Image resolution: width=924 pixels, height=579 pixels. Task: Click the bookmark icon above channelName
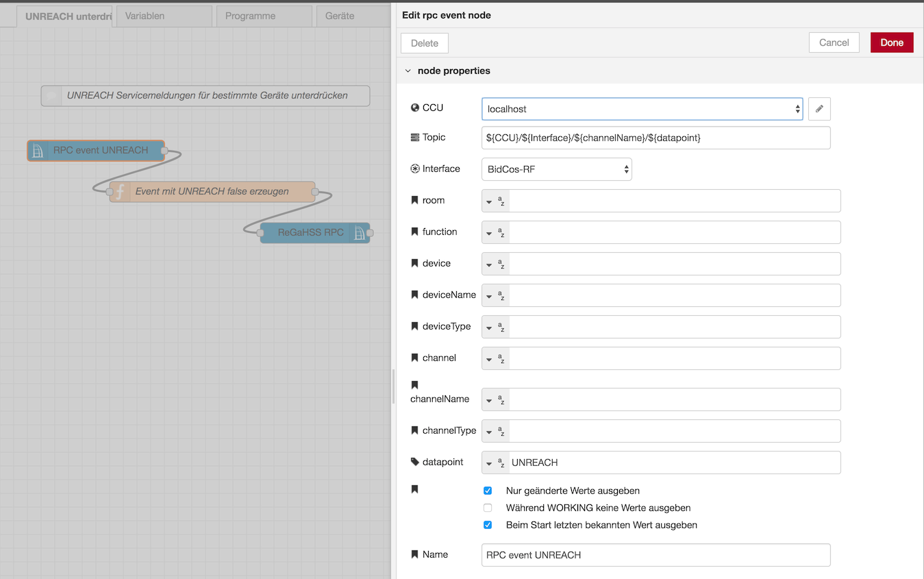coord(414,385)
